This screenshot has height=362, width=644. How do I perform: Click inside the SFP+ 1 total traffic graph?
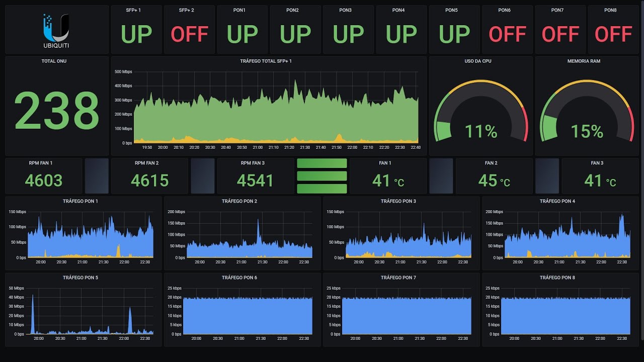pyautogui.click(x=276, y=107)
